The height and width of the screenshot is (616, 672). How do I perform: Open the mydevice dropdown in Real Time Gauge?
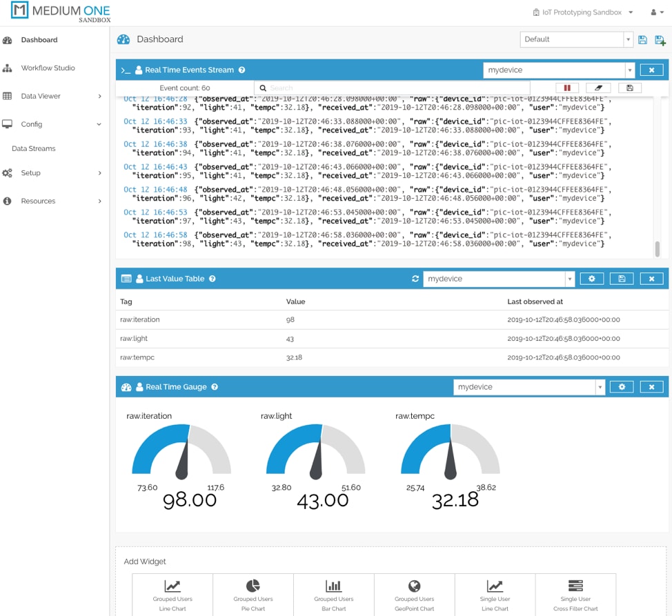point(600,387)
